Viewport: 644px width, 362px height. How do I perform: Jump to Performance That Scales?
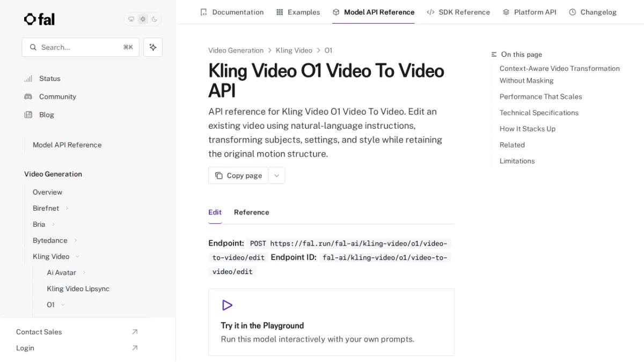(541, 97)
